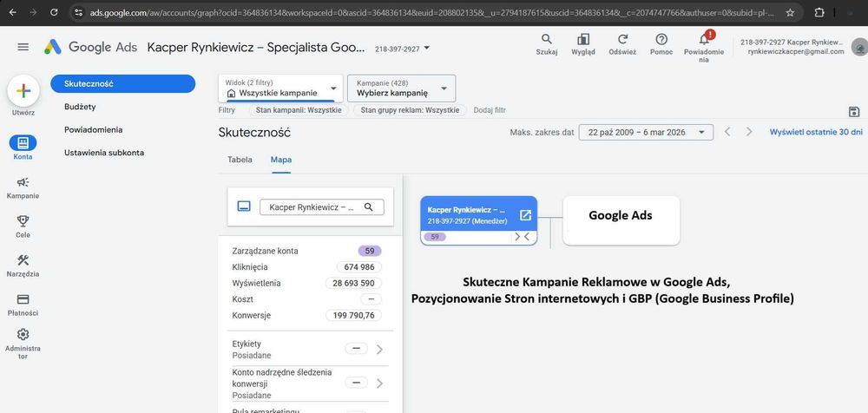
Task: Open the Wybierz kampanię dropdown
Action: pyautogui.click(x=401, y=88)
